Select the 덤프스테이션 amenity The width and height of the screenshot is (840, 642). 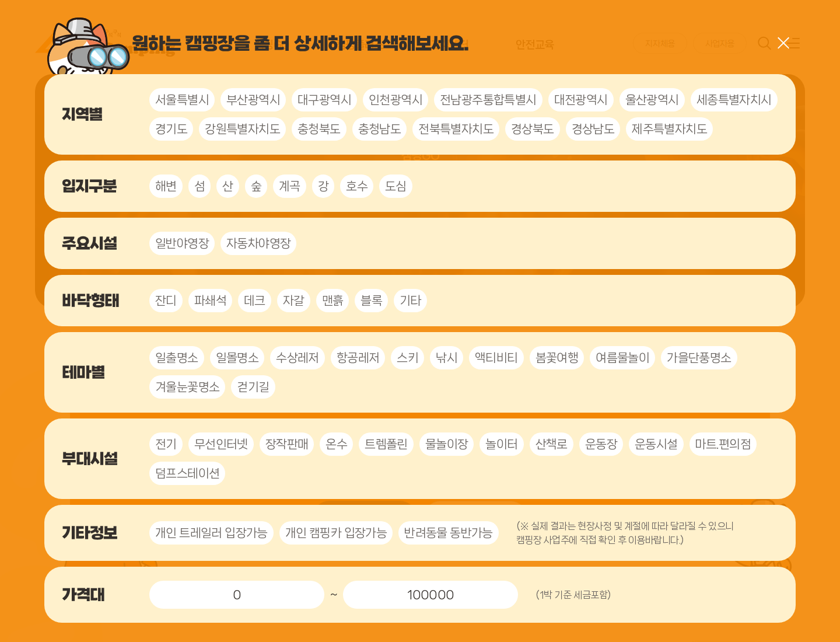pos(187,473)
